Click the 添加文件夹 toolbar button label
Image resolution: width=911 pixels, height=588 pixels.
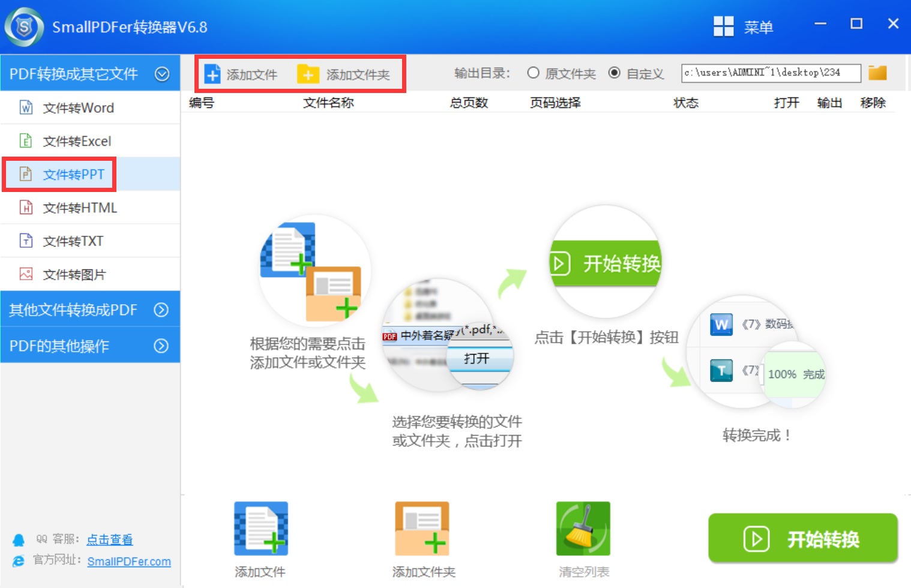[x=358, y=74]
